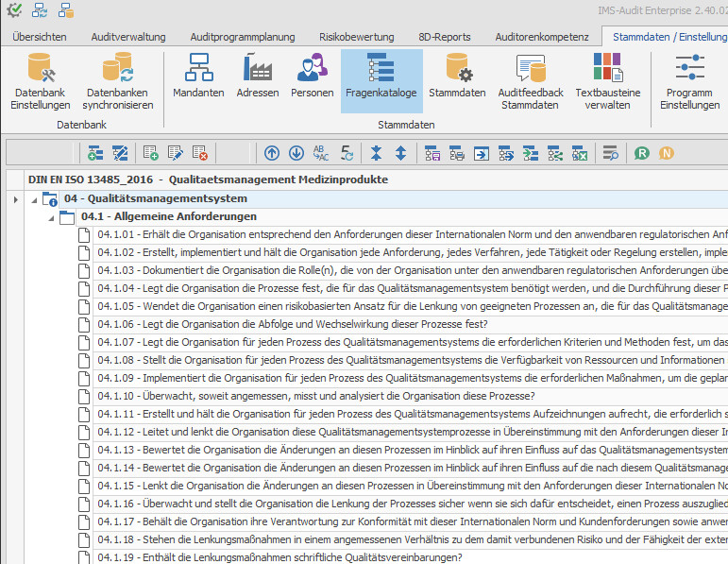Click the tree share icon

point(555,153)
